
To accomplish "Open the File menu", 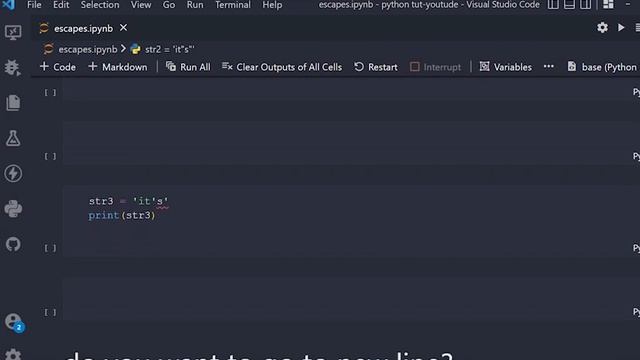I will click(34, 5).
